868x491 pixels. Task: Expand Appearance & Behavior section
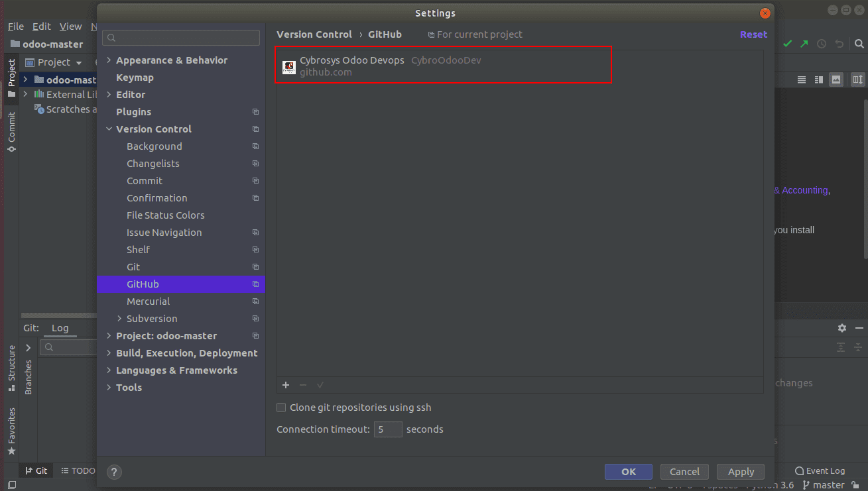click(x=109, y=60)
